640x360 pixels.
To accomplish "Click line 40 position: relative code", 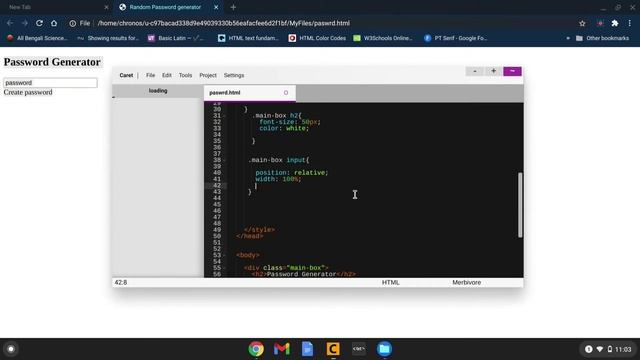I will [291, 173].
